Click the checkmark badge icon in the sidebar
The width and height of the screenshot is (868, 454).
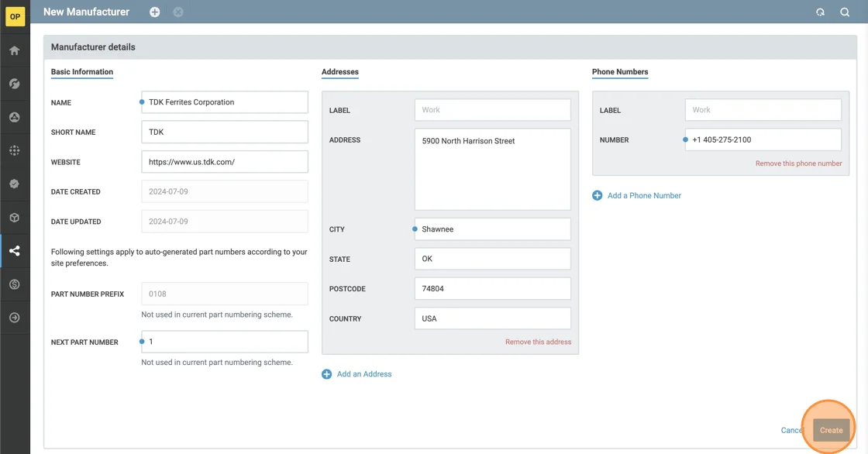tap(15, 184)
